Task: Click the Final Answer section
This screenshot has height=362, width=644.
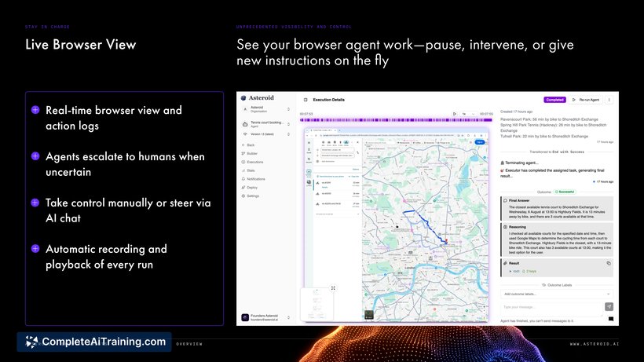Action: (557, 209)
